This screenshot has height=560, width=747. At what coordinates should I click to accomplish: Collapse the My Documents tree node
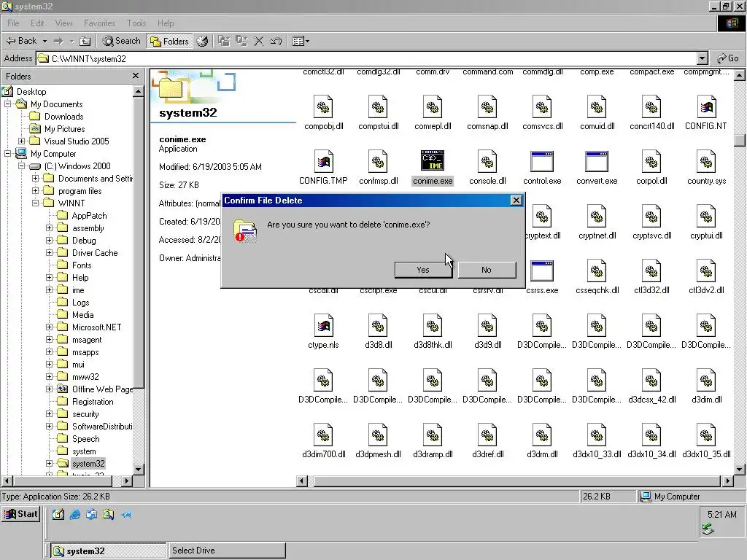[x=7, y=104]
